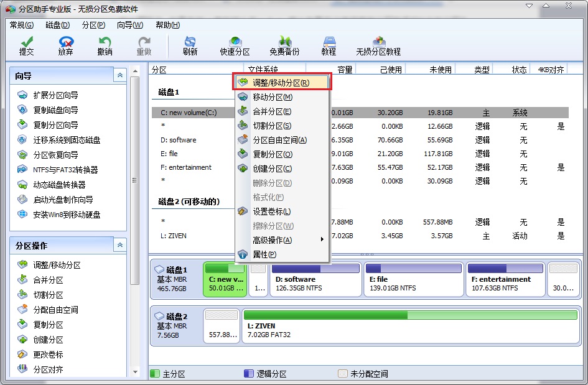Click sidebar scrollbar down arrow
Image resolution: width=588 pixels, height=385 pixels.
pos(135,372)
